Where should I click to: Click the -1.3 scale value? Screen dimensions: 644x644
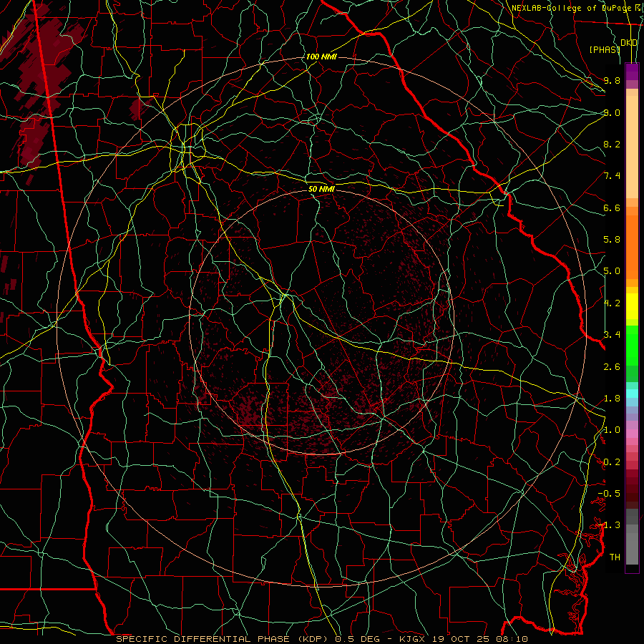tap(609, 525)
